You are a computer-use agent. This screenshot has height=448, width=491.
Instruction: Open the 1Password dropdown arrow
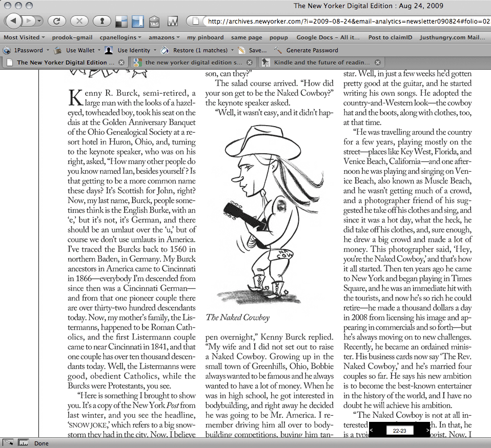click(x=48, y=50)
